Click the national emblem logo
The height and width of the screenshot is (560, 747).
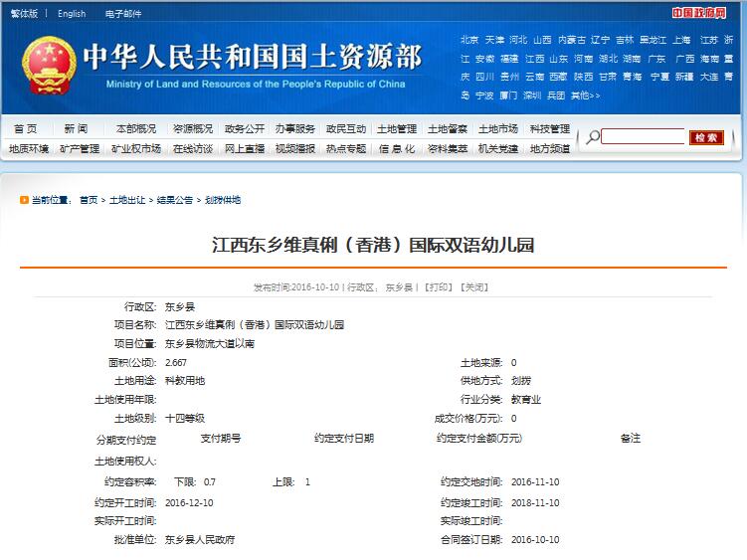(x=49, y=66)
